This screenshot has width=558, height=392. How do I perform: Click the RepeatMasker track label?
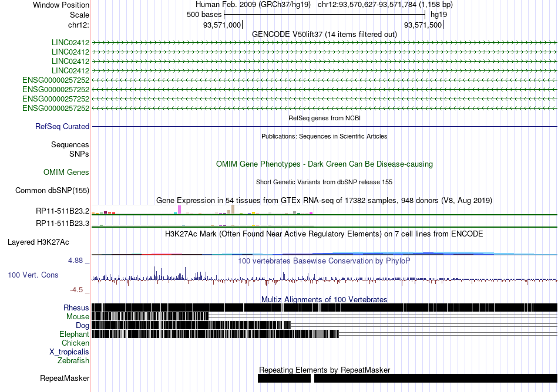coord(65,378)
